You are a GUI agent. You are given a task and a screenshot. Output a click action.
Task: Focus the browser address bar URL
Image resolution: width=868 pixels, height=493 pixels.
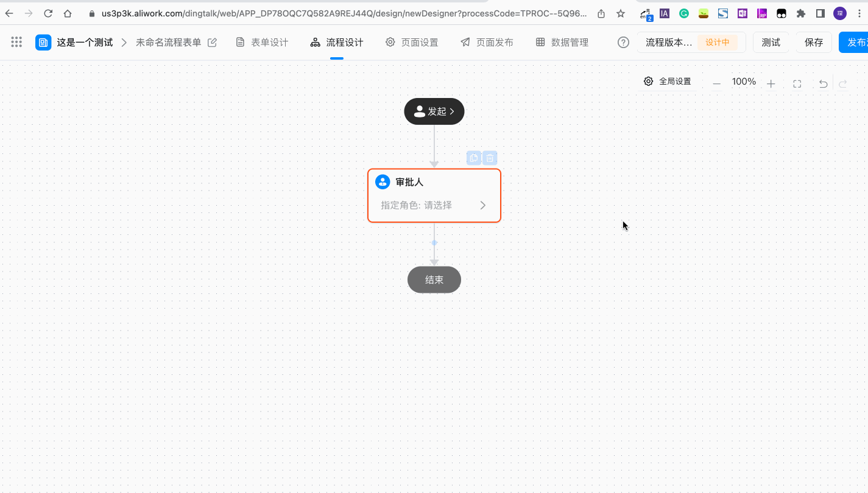coord(344,13)
